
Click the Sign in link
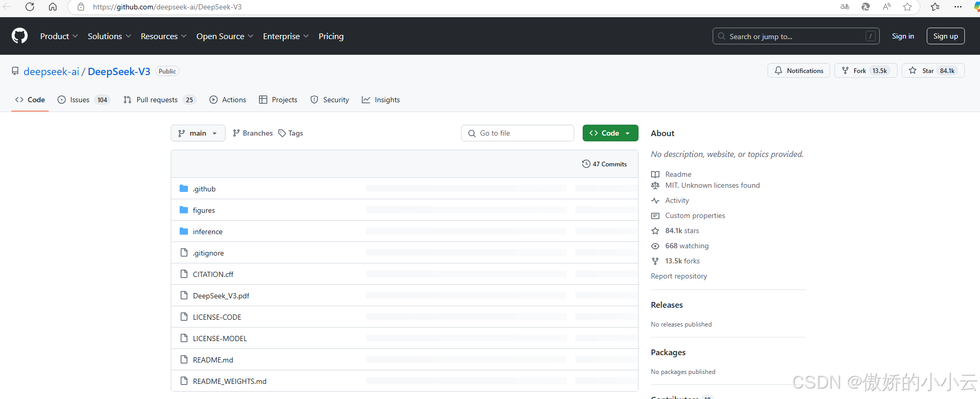coord(903,36)
